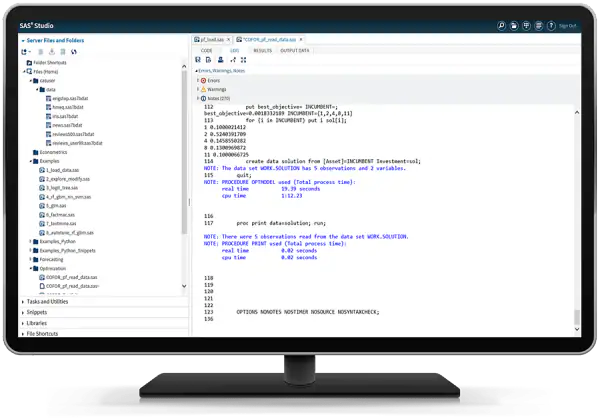This screenshot has height=419, width=600.
Task: Click the SAS Studio title logo
Action: [x=36, y=26]
